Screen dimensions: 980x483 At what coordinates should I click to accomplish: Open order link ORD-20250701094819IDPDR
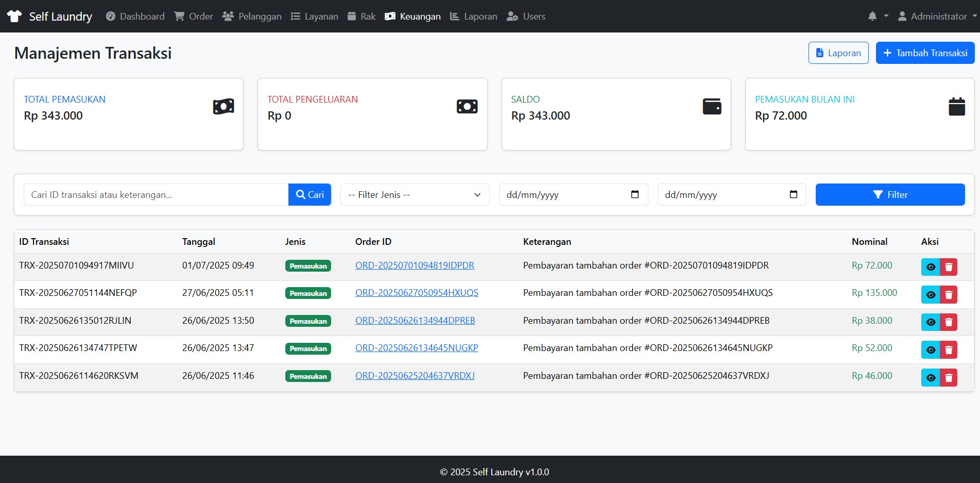click(415, 265)
